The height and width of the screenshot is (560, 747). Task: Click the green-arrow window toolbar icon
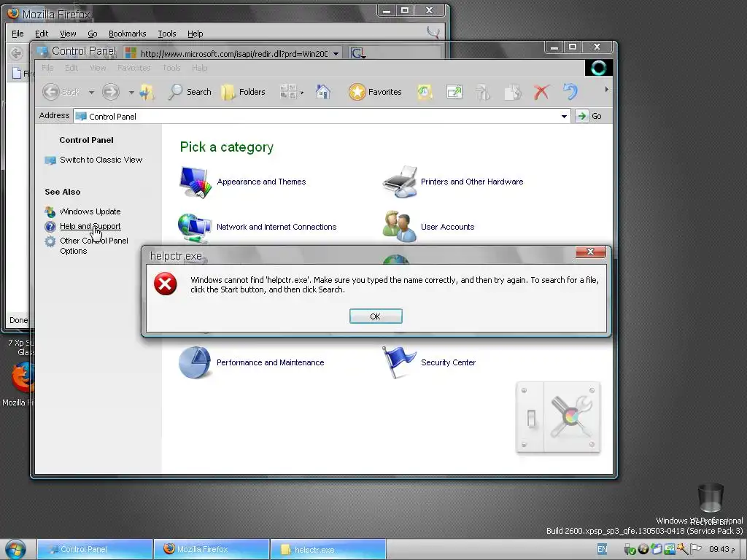click(x=454, y=92)
